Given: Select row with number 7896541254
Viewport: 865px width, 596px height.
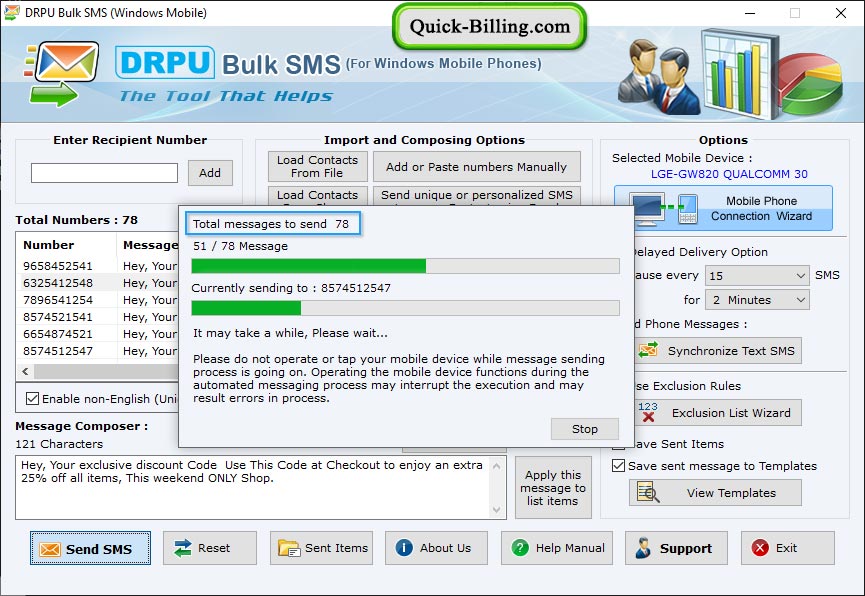Looking at the screenshot, I should click(x=98, y=300).
